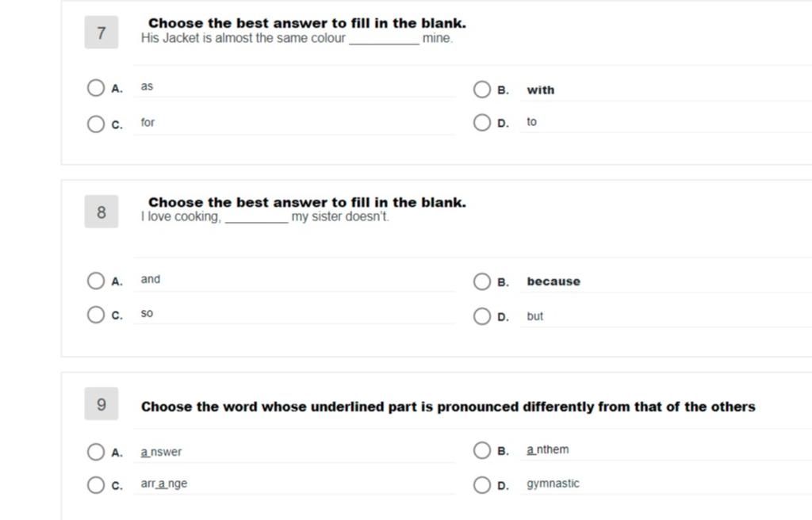Viewport: 812px width, 520px height.
Task: Click the 'gymnastic' answer text in question 9
Action: [553, 484]
